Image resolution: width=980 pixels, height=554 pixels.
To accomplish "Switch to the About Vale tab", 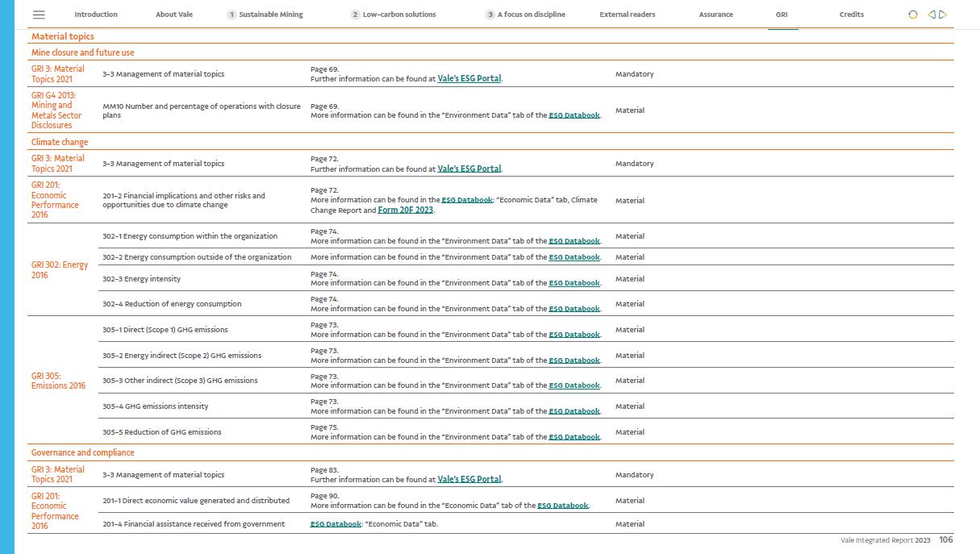I will (x=174, y=15).
